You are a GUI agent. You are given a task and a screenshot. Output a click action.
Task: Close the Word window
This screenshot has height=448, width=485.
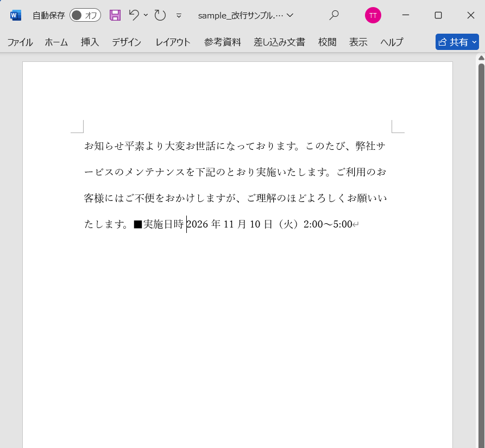pos(470,15)
